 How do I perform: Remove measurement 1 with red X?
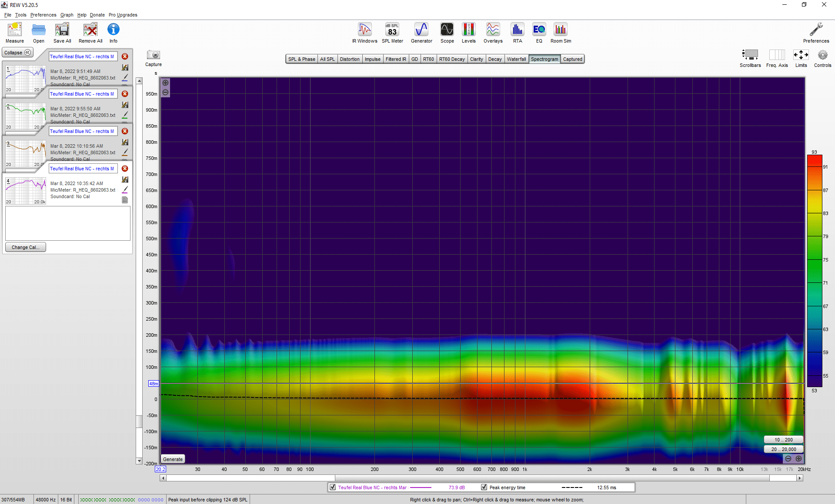(125, 56)
